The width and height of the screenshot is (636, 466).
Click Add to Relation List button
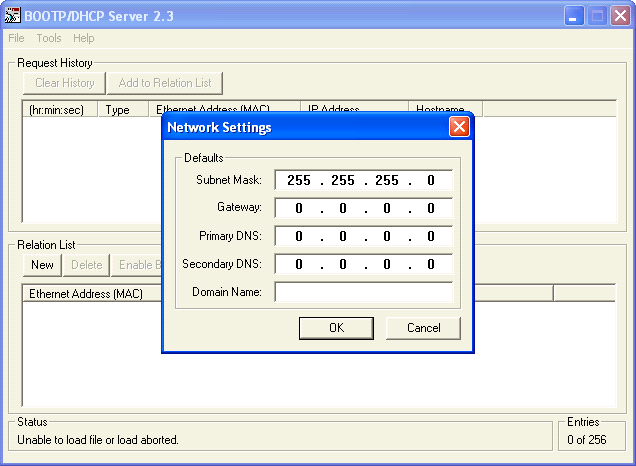(x=165, y=83)
